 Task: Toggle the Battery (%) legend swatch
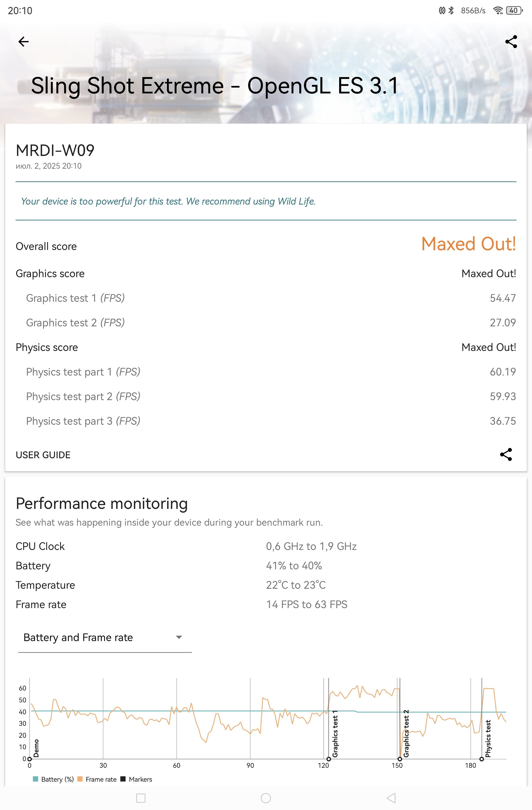point(35,779)
